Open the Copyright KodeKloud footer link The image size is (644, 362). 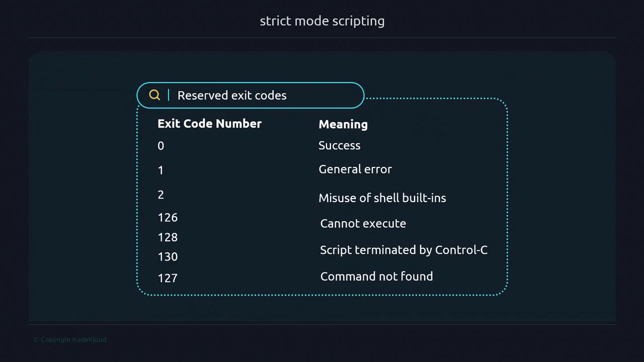70,340
